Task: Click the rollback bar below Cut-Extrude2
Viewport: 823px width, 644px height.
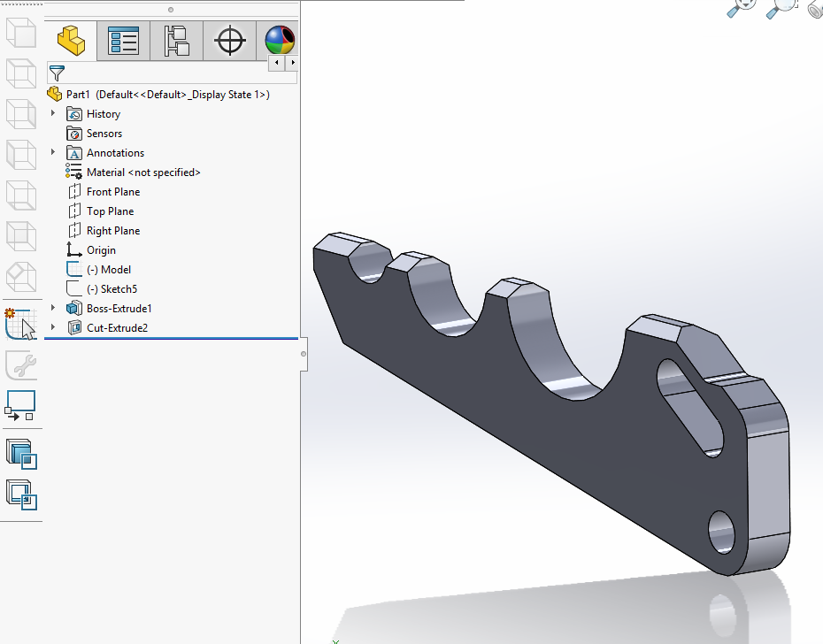Action: point(171,339)
